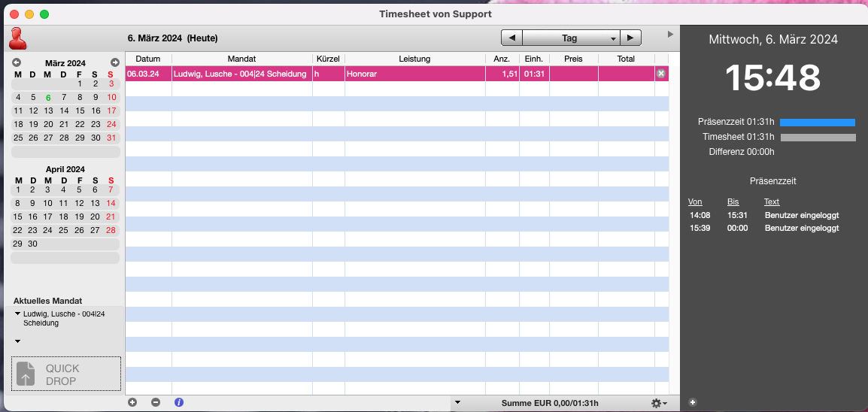The image size is (868, 412).
Task: Click the Bis column heading
Action: (733, 201)
